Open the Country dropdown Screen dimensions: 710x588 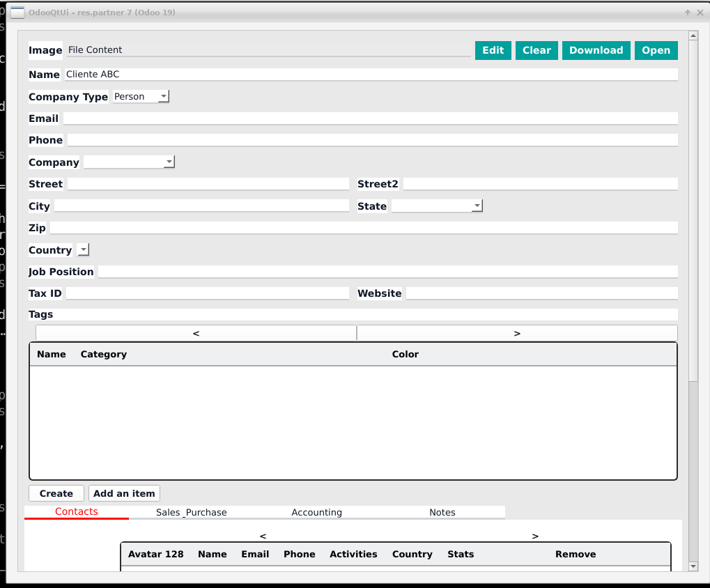point(84,250)
